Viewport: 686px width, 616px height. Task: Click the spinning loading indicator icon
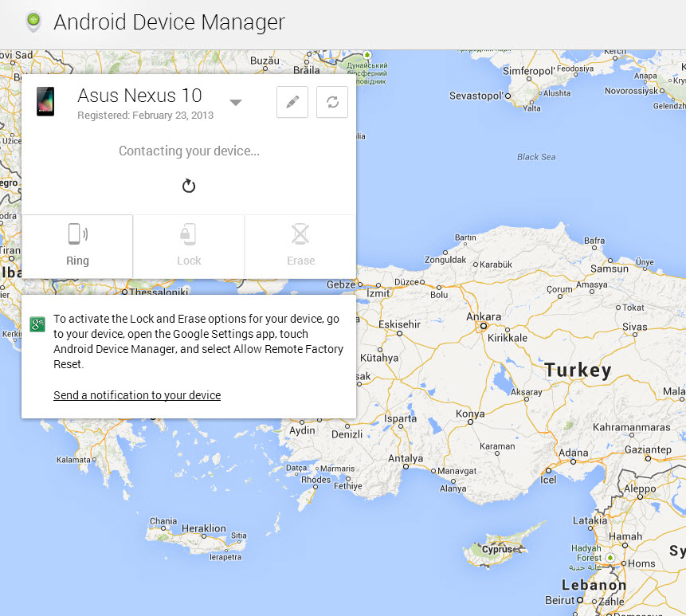(189, 186)
